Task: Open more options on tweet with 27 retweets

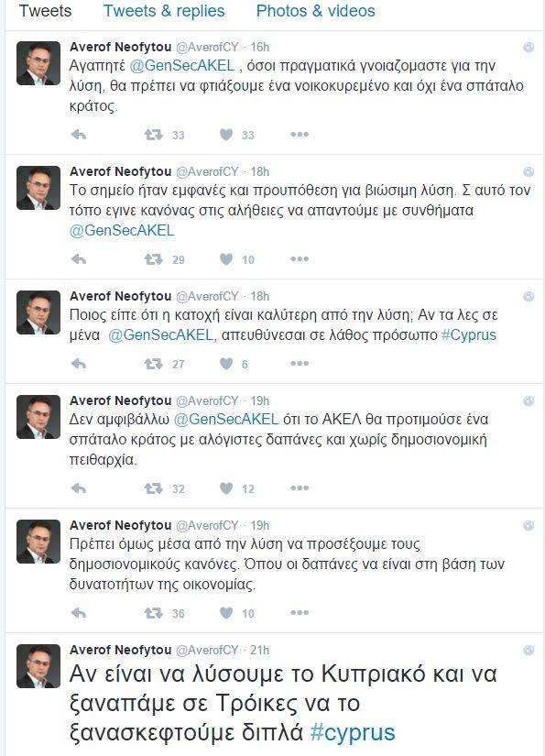Action: (300, 364)
